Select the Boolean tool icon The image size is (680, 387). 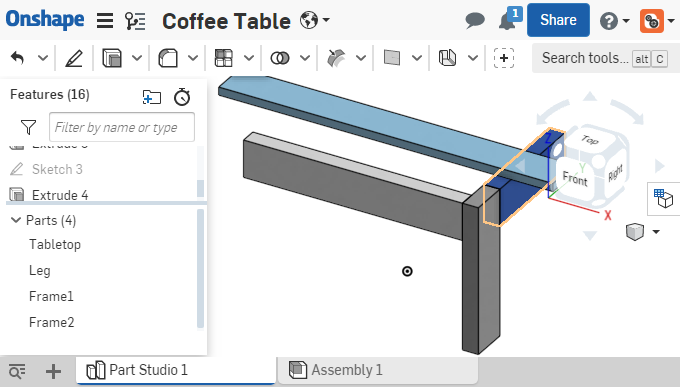click(280, 58)
